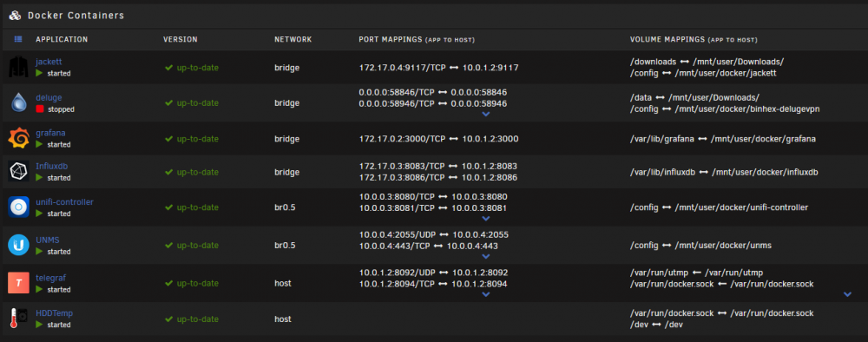
Task: Click the unifi-controller name link
Action: (x=65, y=202)
